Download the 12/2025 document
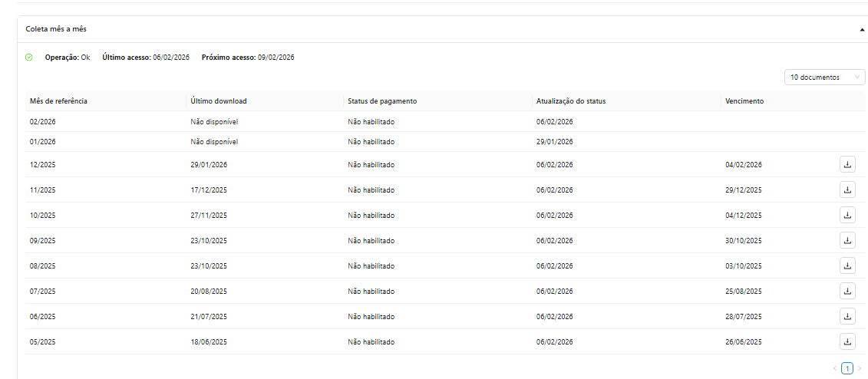868x379 pixels. click(x=847, y=164)
